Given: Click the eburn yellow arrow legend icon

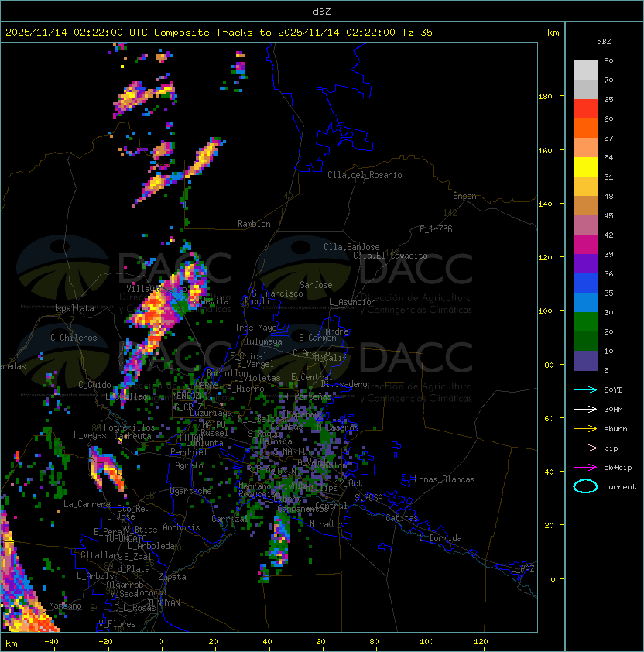Looking at the screenshot, I should pos(585,429).
